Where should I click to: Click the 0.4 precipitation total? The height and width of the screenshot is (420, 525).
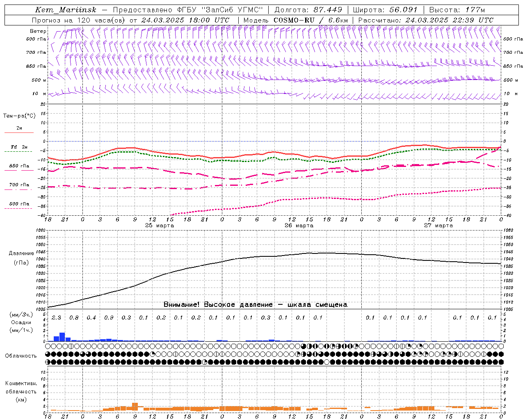point(91,317)
